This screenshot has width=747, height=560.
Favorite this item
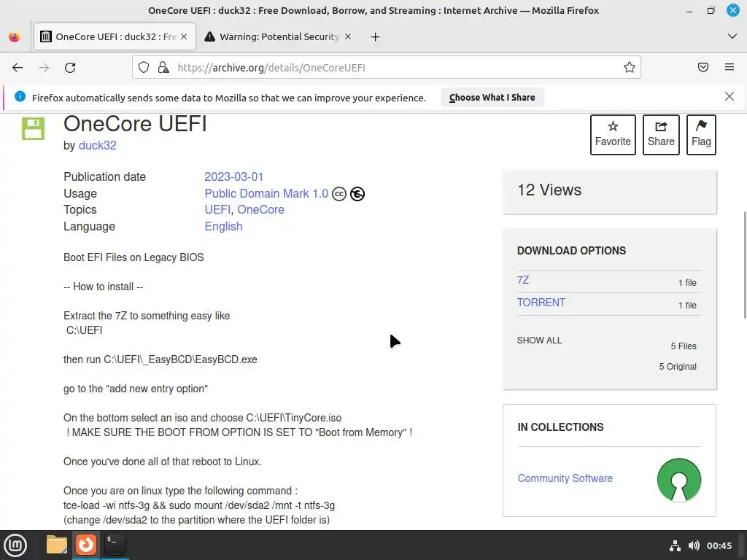[x=613, y=135]
